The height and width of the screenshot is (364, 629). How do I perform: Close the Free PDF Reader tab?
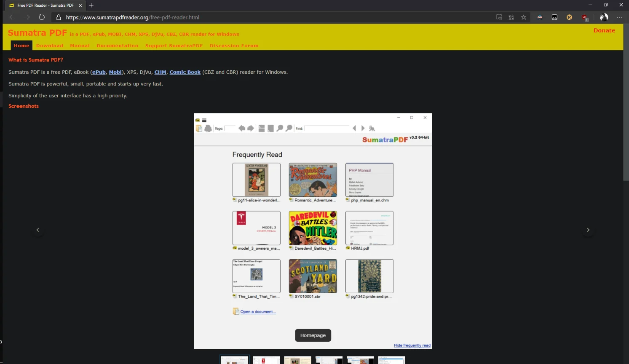[80, 5]
